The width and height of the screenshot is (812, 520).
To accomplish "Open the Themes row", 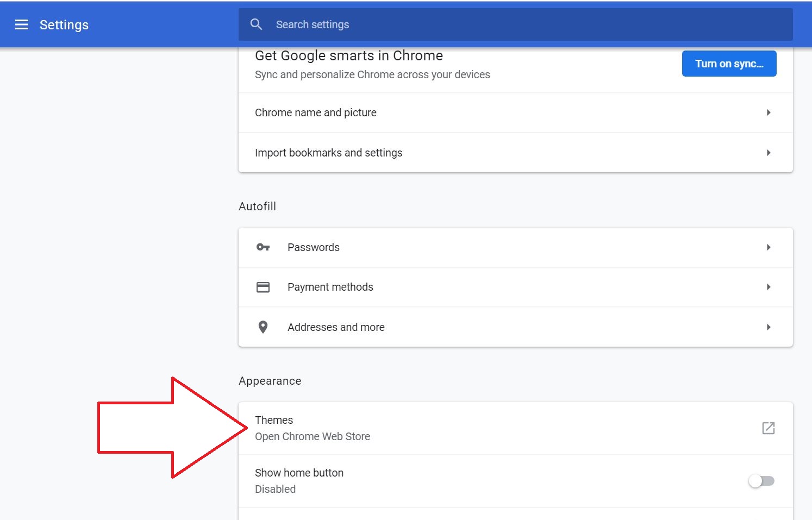I will tap(515, 428).
